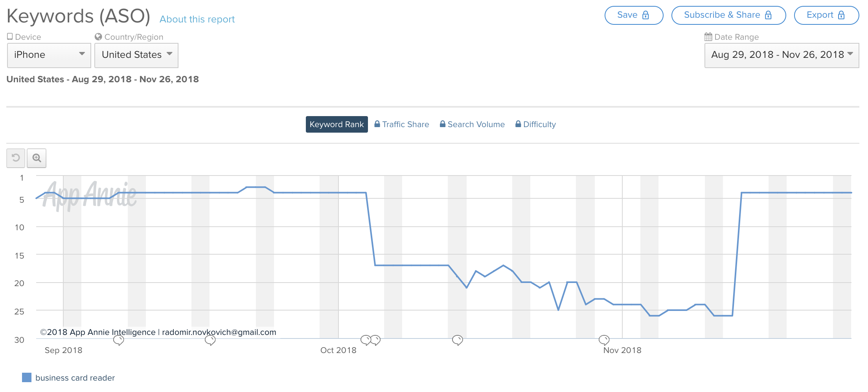This screenshot has width=868, height=392.
Task: Open the iPhone device dropdown
Action: point(49,55)
